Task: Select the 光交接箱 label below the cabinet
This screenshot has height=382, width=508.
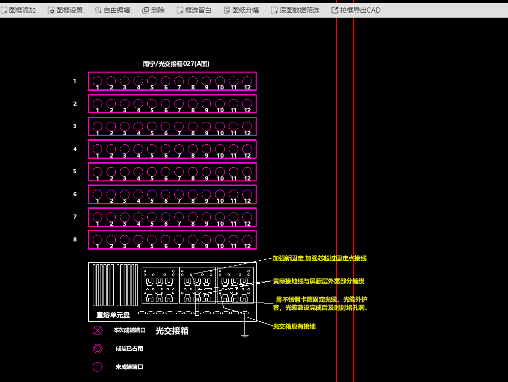Action: coord(172,331)
